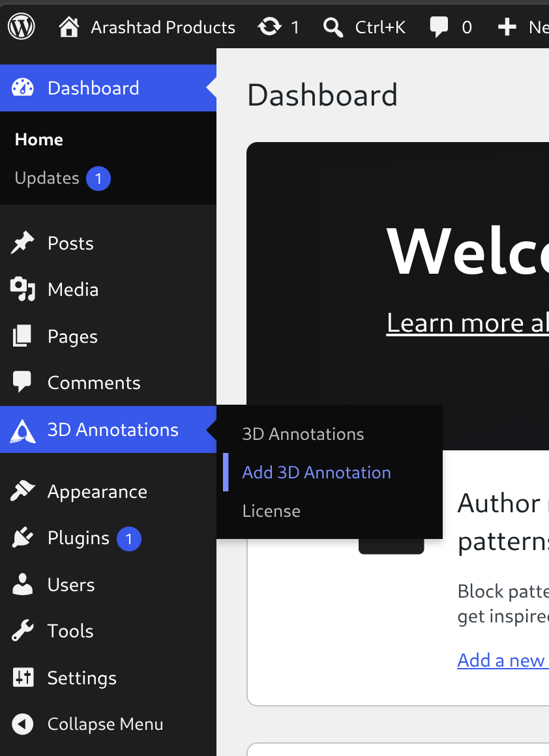
Task: Open the search magnifier icon
Action: point(333,27)
